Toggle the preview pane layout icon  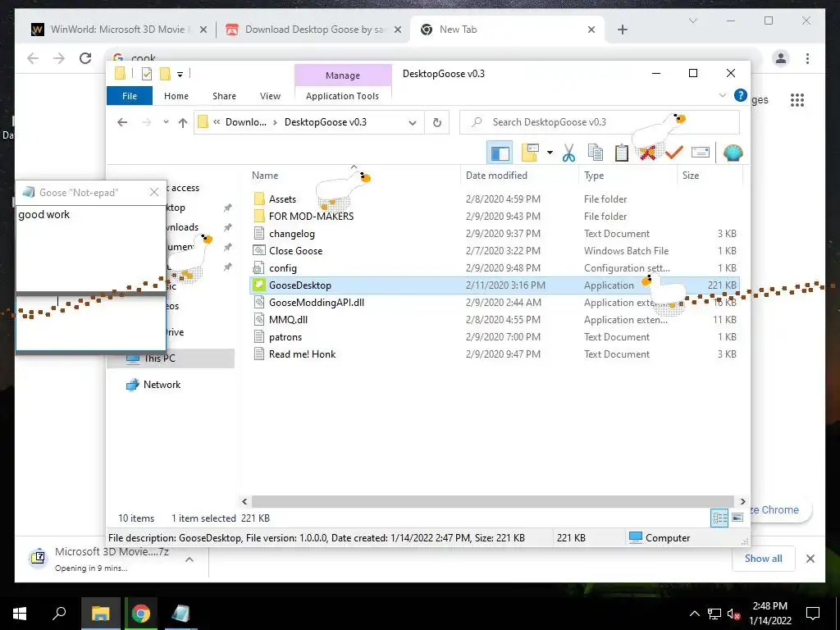coord(500,153)
